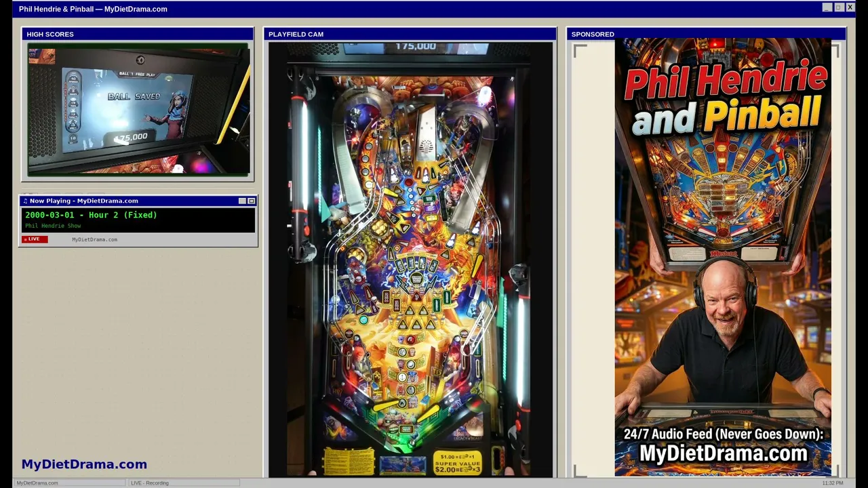Minimize the main Phil Hendrie & Pinball window

coord(827,7)
